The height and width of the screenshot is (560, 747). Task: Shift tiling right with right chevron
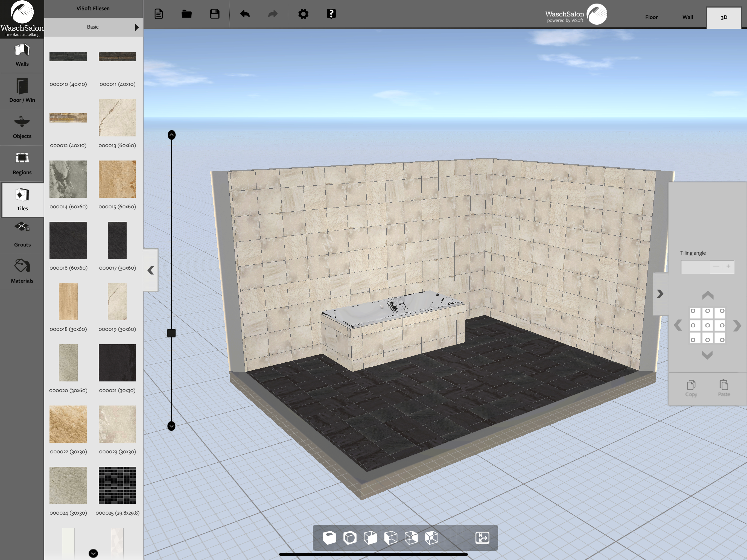(737, 326)
